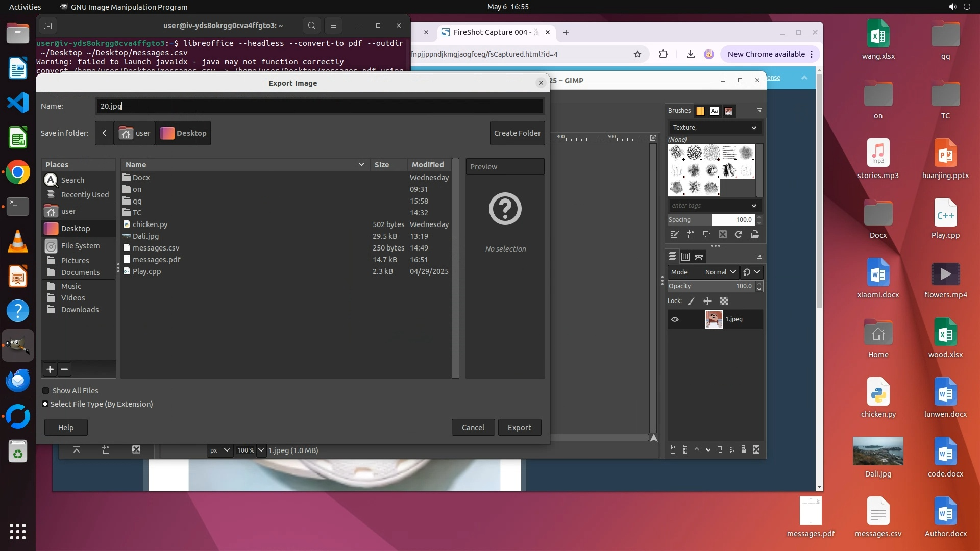Click the Export button

click(x=519, y=428)
